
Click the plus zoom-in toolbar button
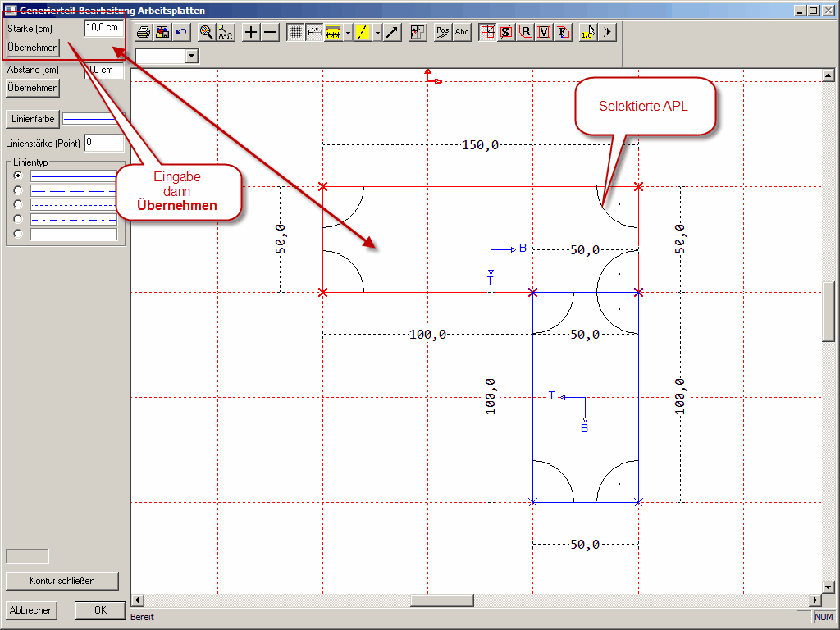click(251, 32)
